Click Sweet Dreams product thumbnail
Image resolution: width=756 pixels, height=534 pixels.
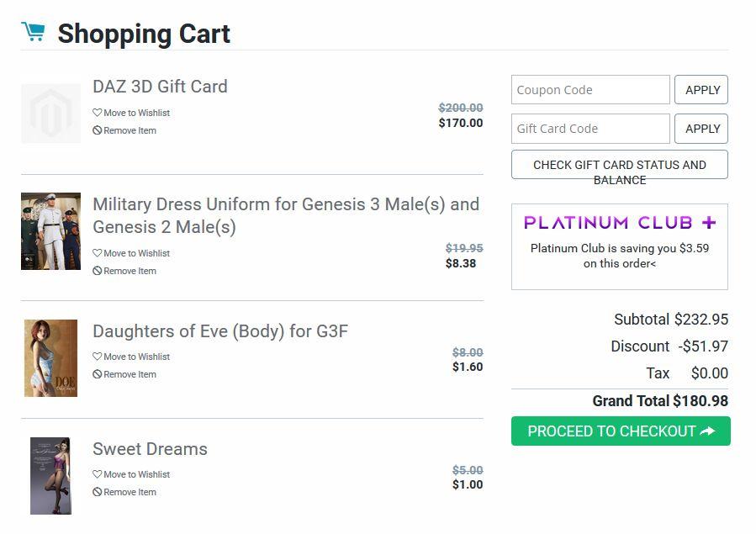tap(50, 476)
